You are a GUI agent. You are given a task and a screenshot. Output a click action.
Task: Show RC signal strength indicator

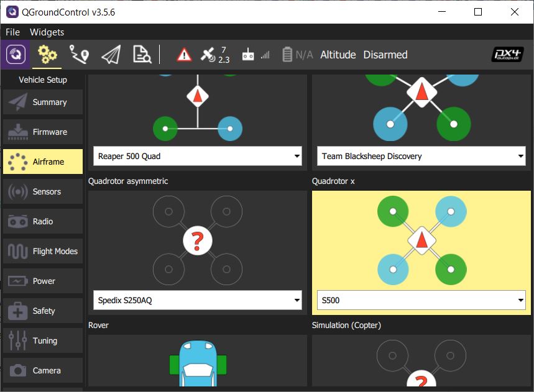[x=255, y=55]
